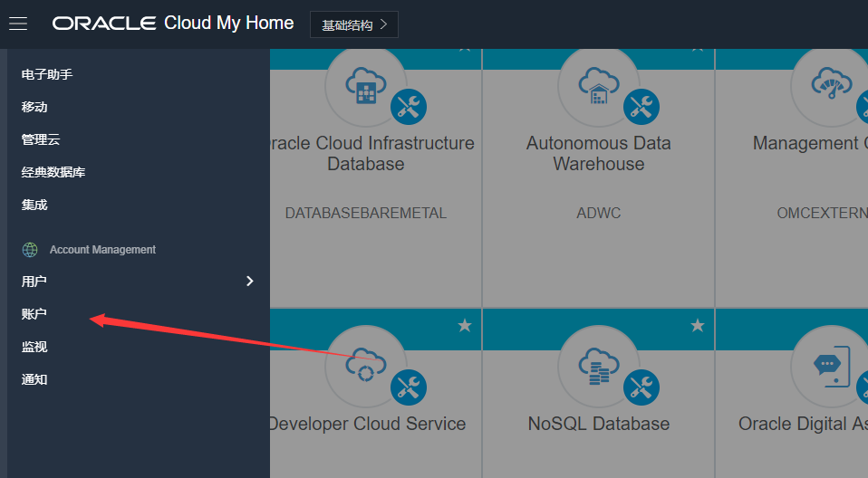Toggle favorite star on NoSQL Database tile

698,325
